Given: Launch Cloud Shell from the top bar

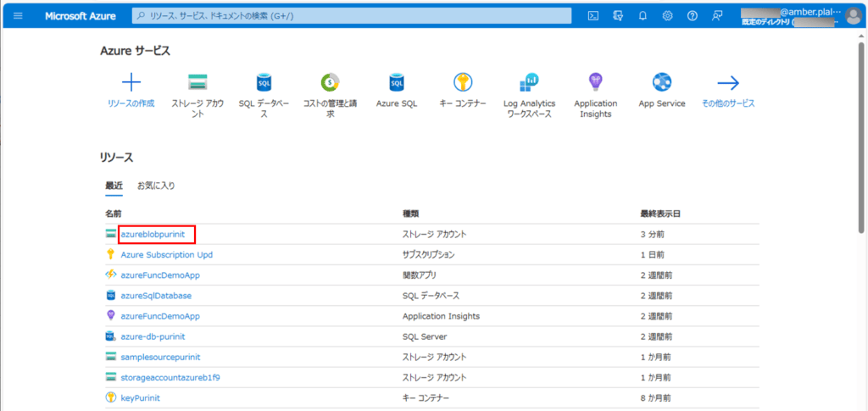Looking at the screenshot, I should [x=593, y=16].
